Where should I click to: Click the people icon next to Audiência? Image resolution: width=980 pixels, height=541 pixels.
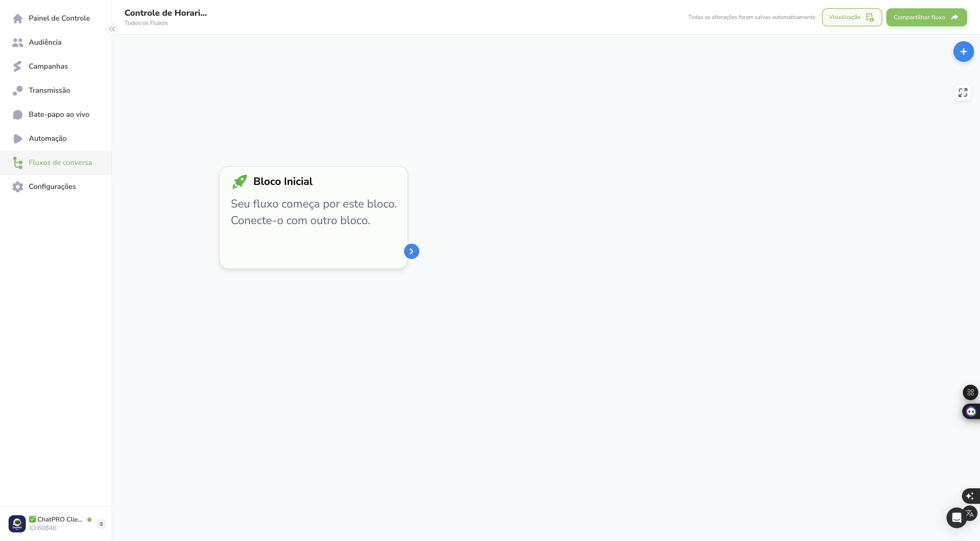coord(17,43)
